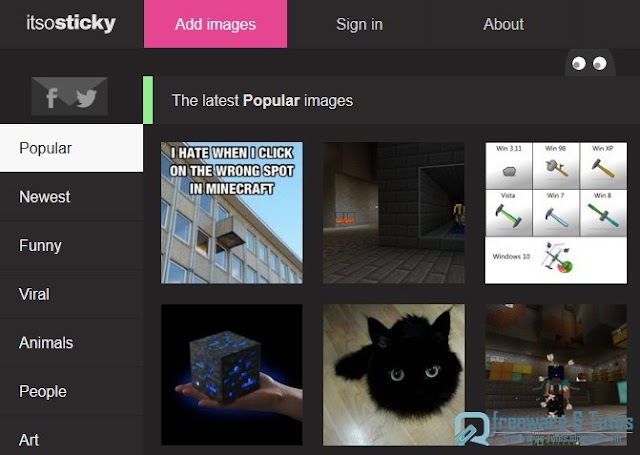The image size is (640, 455).
Task: Click the pink Add images button
Action: pos(216,24)
